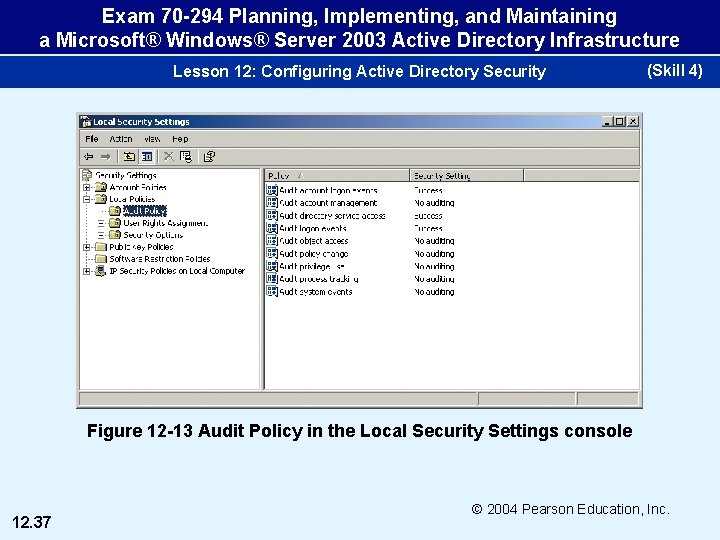Screen dimensions: 720x540
Task: Select Local Policies in the tree
Action: [x=132, y=199]
